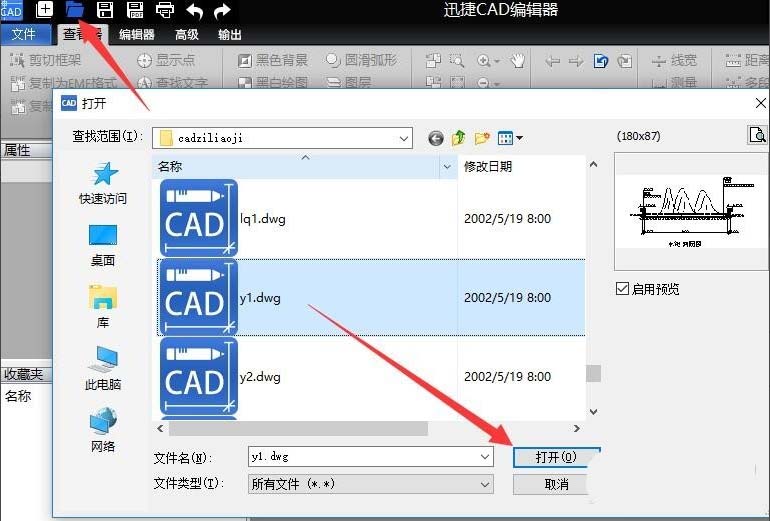Click the CAD icon of lq1.dwg
The width and height of the screenshot is (770, 521).
click(199, 218)
